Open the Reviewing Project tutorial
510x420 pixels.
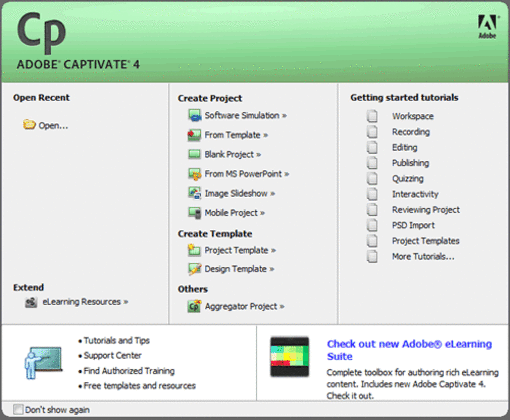[x=426, y=209]
